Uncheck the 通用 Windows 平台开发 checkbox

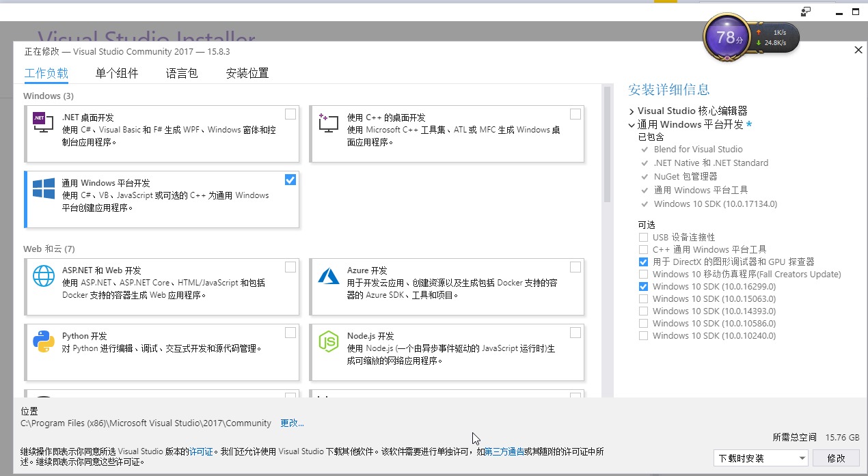coord(290,180)
